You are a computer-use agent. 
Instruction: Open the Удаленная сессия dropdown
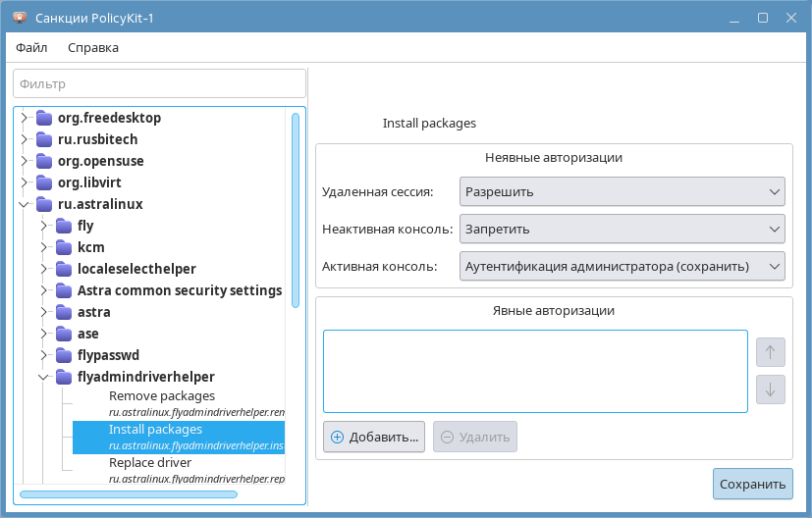[622, 191]
